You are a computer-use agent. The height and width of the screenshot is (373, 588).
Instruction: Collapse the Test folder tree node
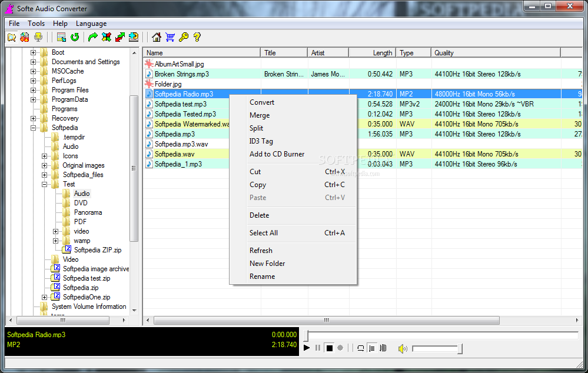[x=45, y=184]
